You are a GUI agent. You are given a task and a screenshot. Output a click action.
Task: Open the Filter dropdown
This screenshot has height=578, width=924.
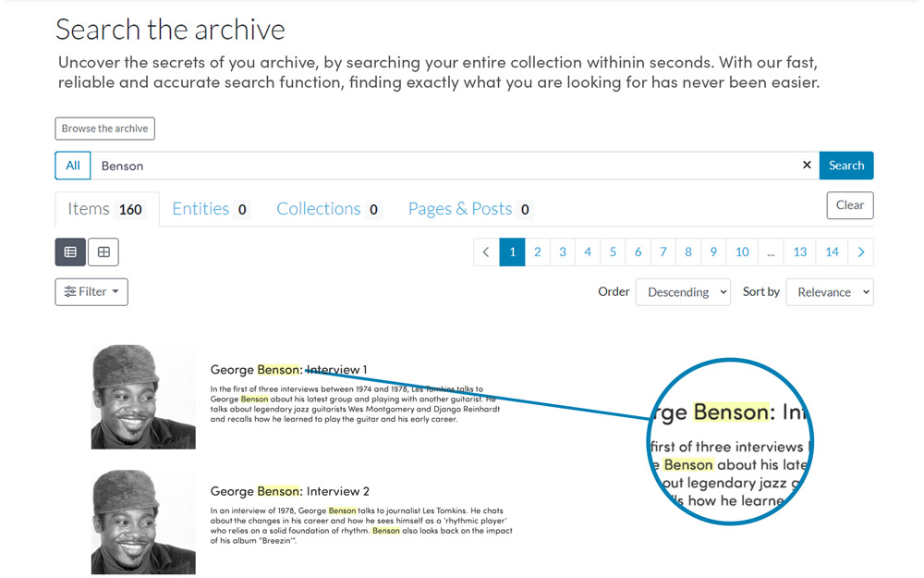click(x=91, y=292)
